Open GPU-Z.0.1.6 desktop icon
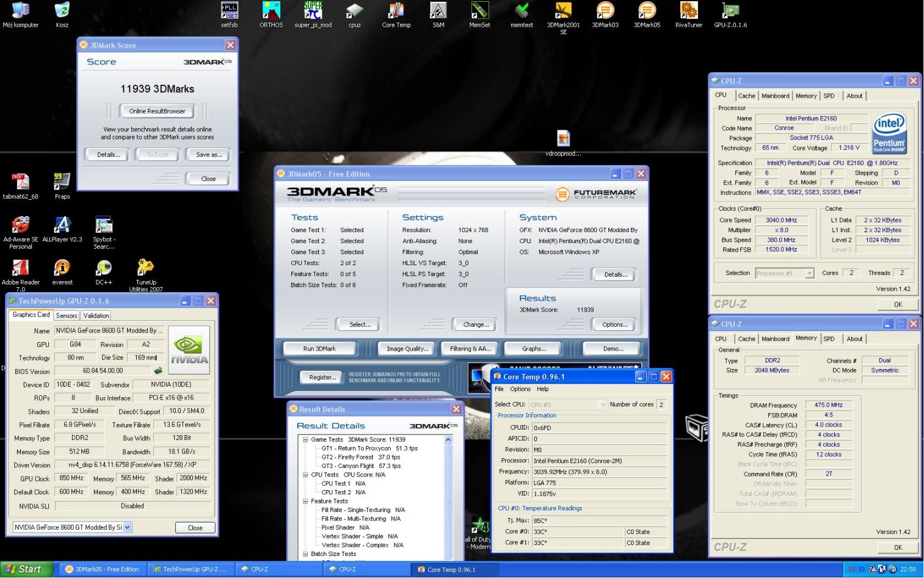 [x=730, y=15]
